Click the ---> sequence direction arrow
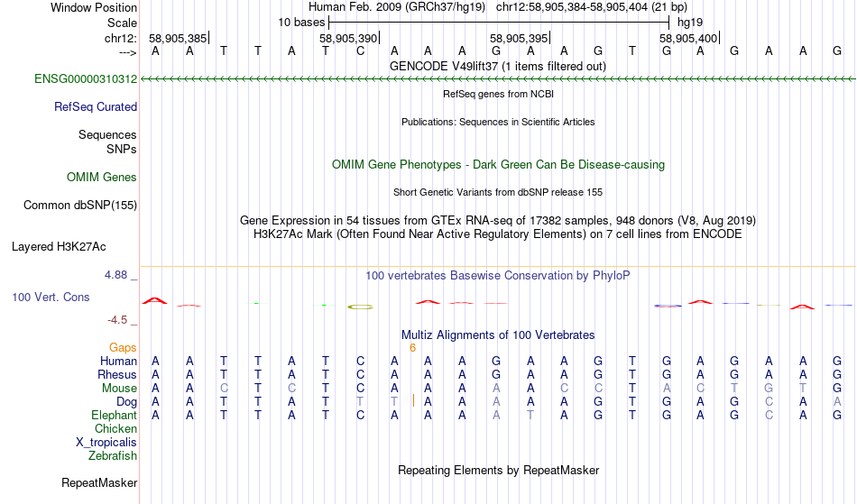Viewport: 857px width, 504px height. pos(127,52)
